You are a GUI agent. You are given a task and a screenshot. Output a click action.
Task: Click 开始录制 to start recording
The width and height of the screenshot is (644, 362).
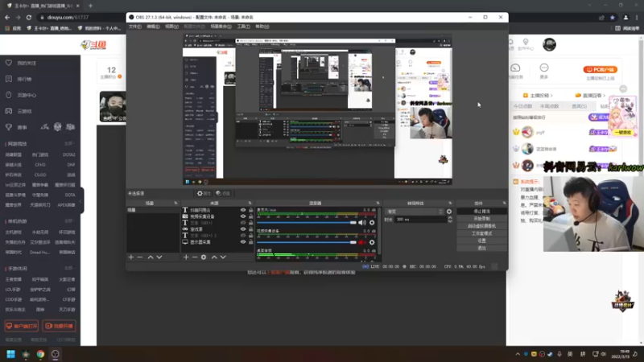[481, 219]
